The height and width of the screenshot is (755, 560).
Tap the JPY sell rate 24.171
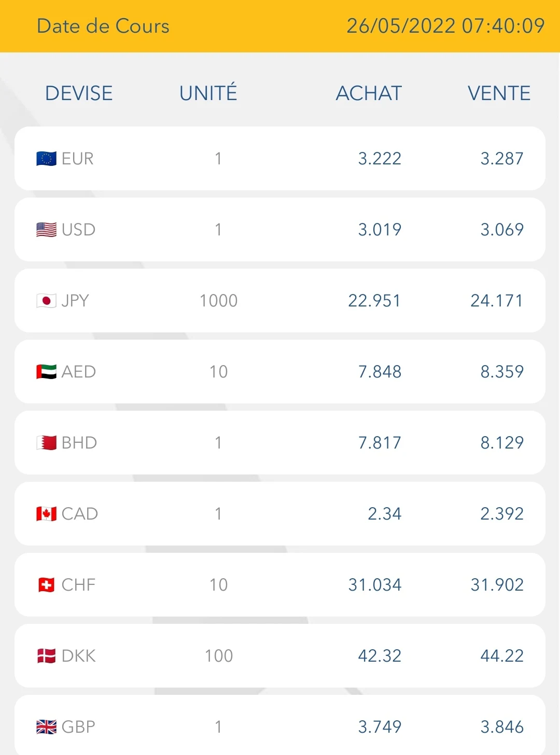pos(497,301)
